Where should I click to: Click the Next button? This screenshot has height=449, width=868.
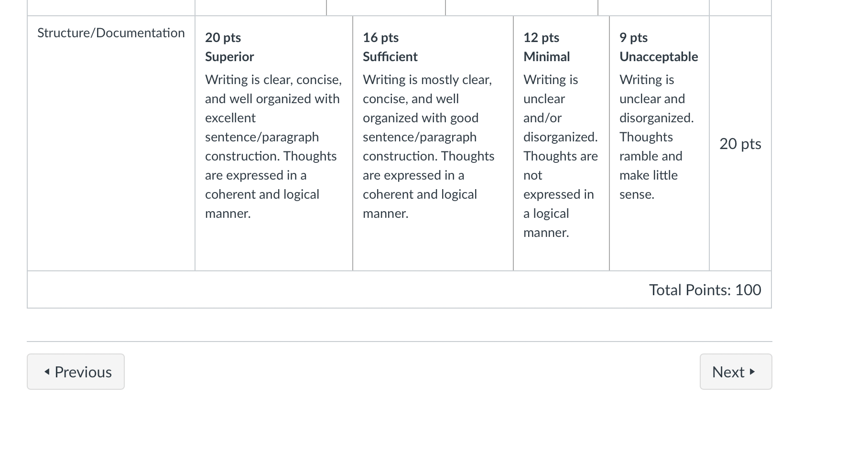click(736, 372)
